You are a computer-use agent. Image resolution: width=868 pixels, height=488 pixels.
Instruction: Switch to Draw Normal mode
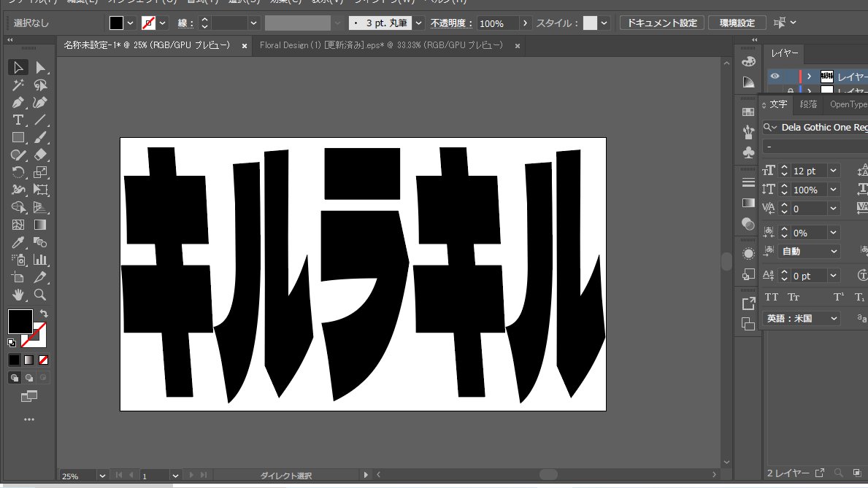[x=15, y=378]
